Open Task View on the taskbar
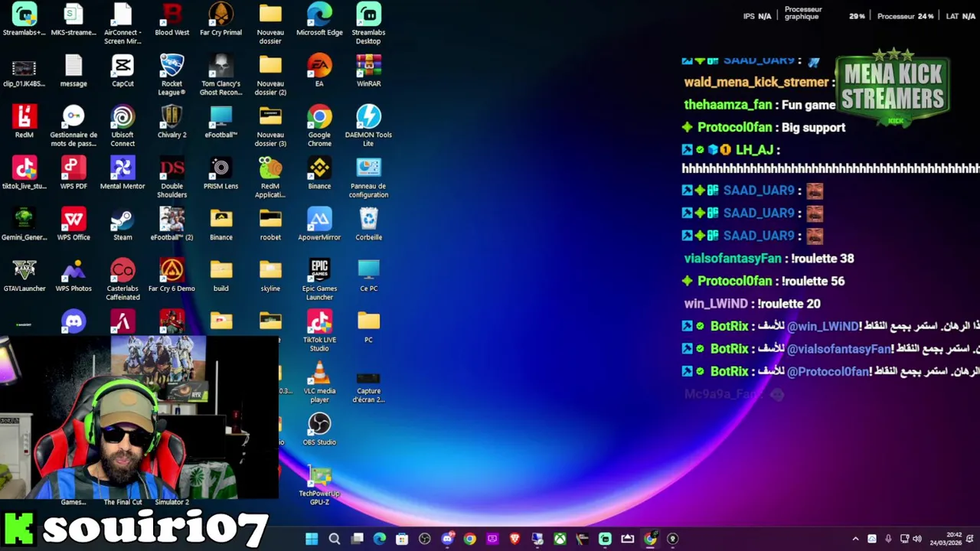Viewport: 980px width, 551px height. click(x=358, y=539)
